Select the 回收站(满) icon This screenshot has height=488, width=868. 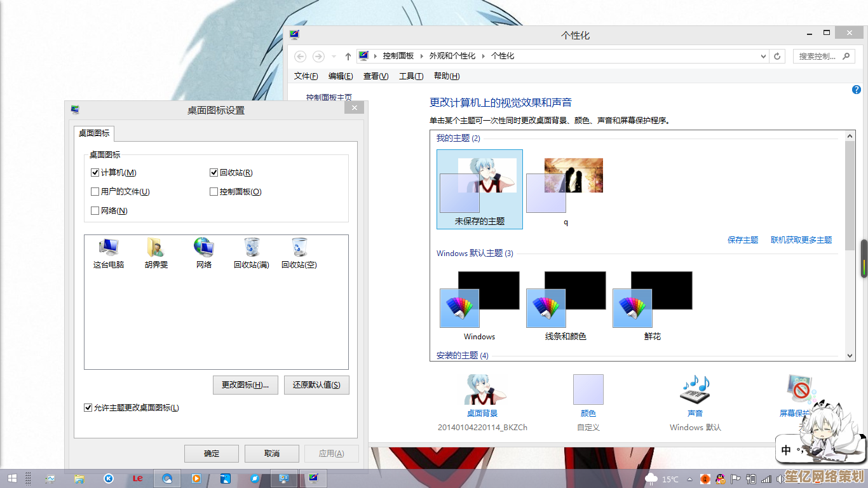[252, 248]
